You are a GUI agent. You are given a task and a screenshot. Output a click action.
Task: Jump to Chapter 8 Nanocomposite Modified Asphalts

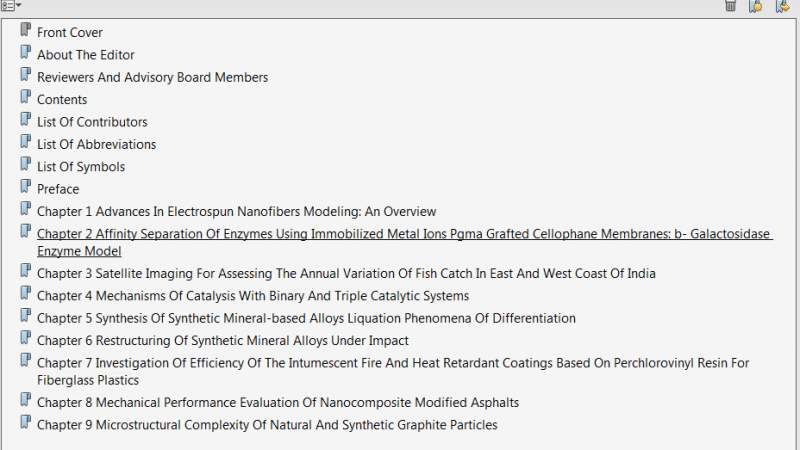point(278,402)
